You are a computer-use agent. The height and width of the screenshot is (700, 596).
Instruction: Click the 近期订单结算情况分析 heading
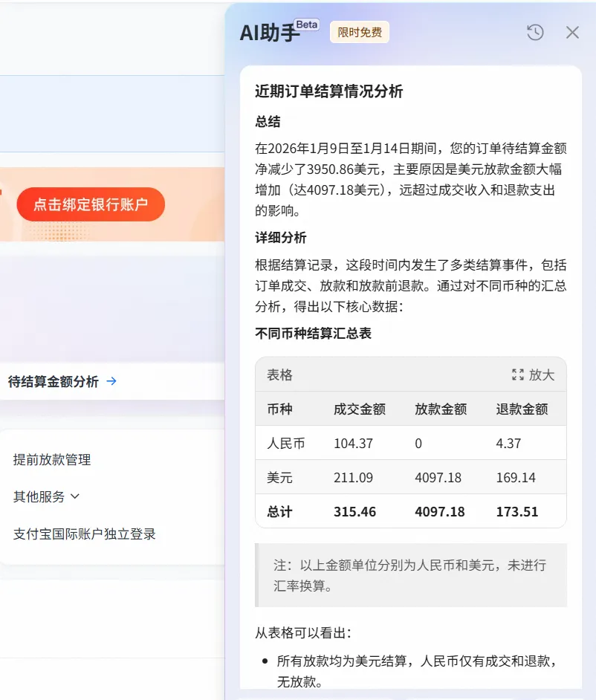(329, 91)
